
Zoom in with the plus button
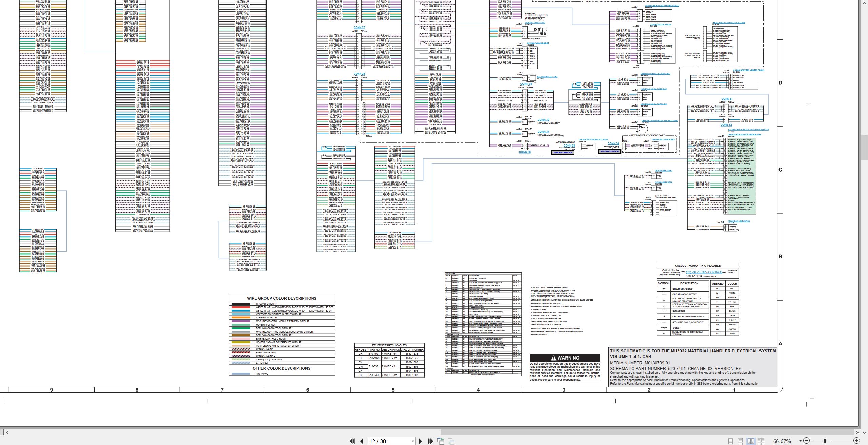[856, 441]
